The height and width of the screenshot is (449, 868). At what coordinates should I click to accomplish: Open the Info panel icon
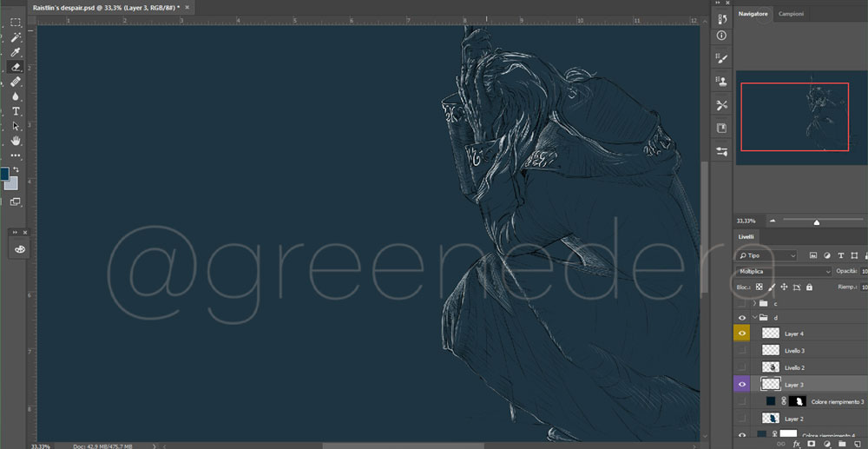click(722, 36)
